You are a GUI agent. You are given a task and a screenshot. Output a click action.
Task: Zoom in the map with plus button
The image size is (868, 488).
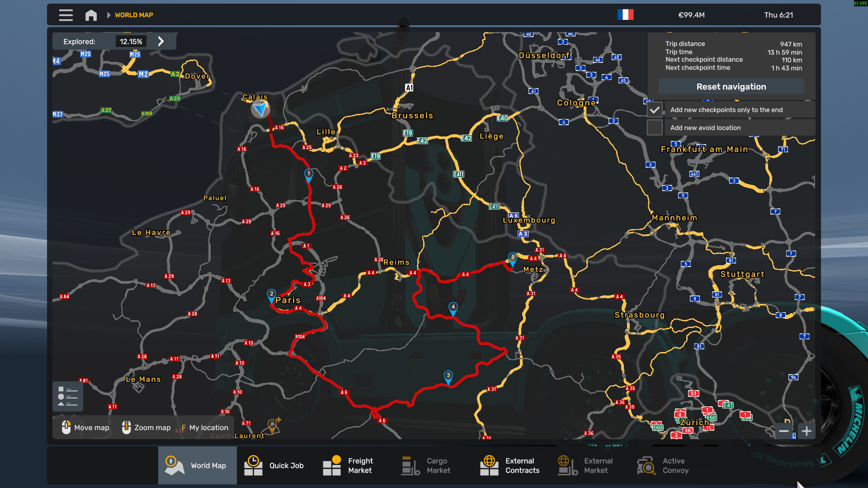tap(807, 431)
